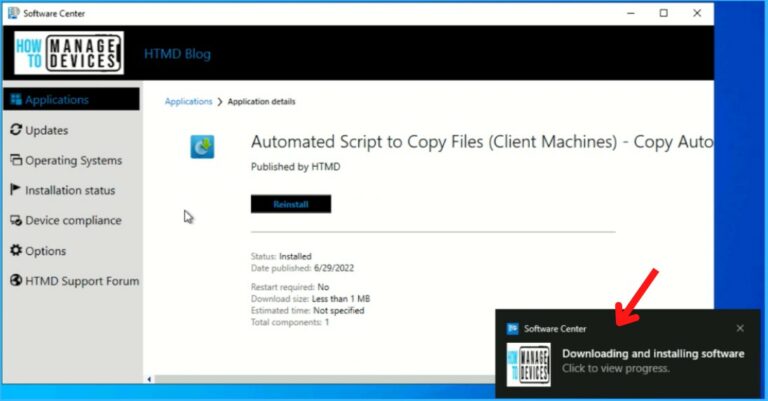Image resolution: width=768 pixels, height=401 pixels.
Task: Click the Options gear icon
Action: coord(16,250)
